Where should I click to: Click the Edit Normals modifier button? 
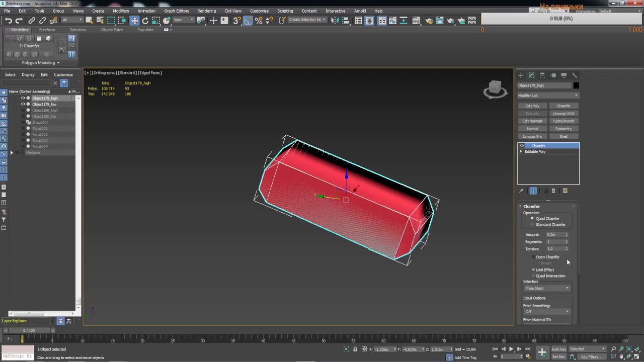click(x=532, y=121)
